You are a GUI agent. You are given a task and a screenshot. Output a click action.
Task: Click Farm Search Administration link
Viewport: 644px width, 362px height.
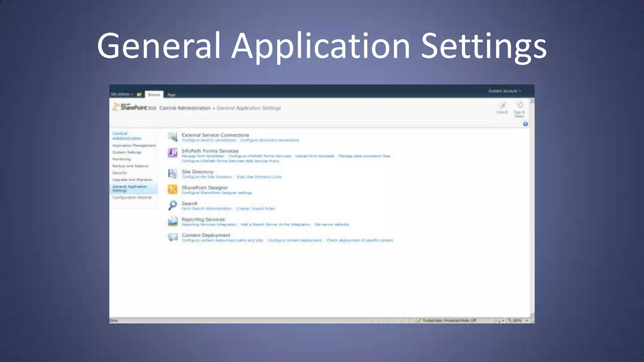[x=207, y=209]
